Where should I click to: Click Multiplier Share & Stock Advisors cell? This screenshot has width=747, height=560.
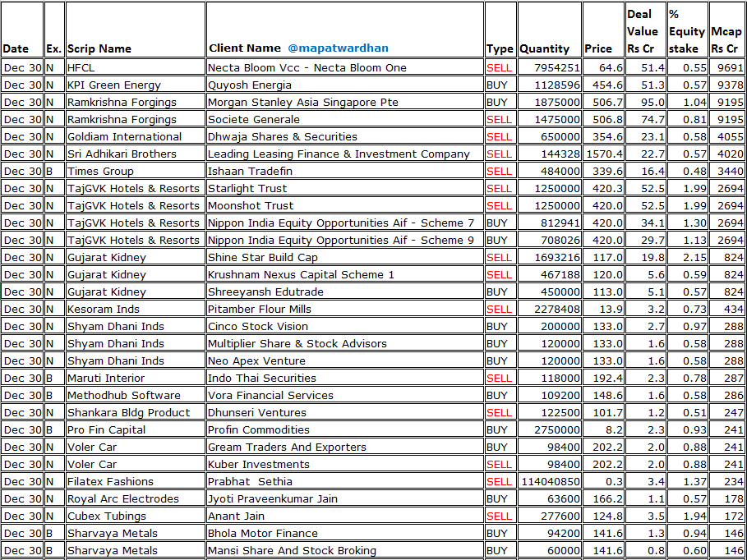pyautogui.click(x=345, y=343)
